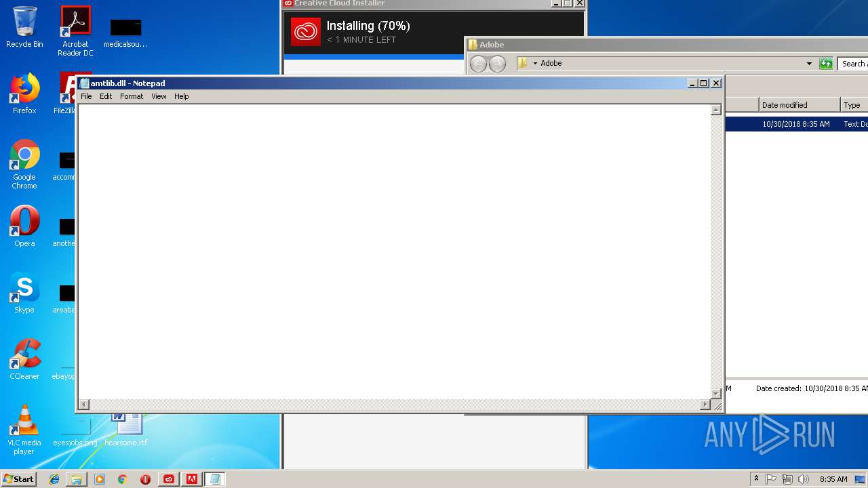Click the installer progress bar

click(x=374, y=57)
